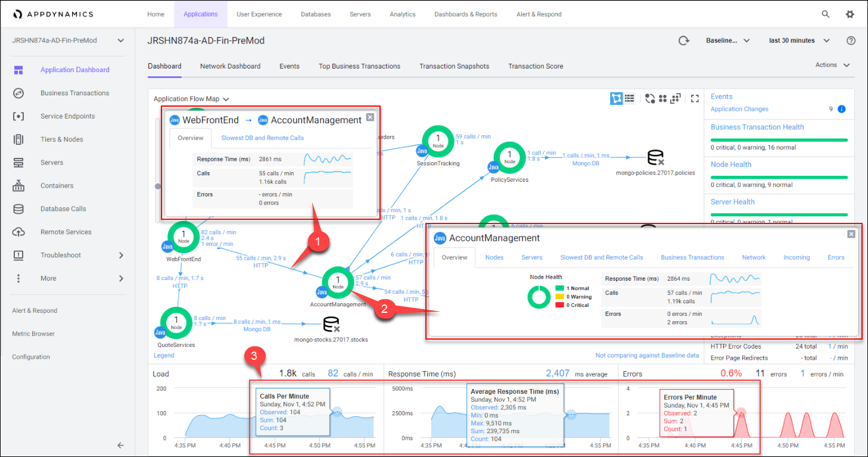Open the last 30 minutes time range dropdown
The image size is (868, 457).
click(x=799, y=41)
